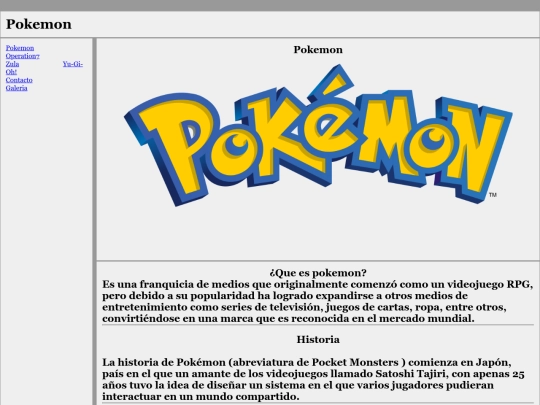Screen dimensions: 540x405
Task: Open the Operation7 sidebar link
Action: (x=22, y=56)
